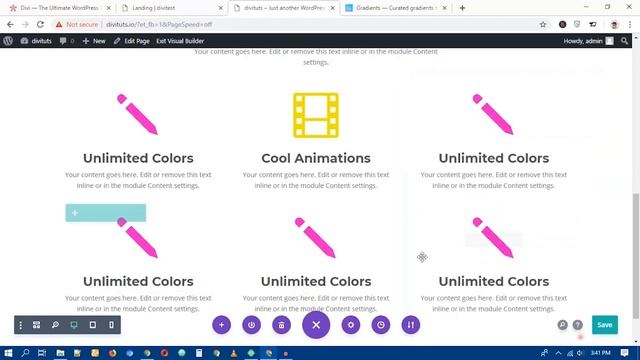Open Windows taskbar search

25,353
